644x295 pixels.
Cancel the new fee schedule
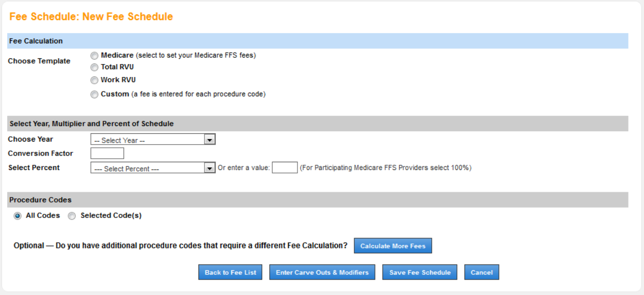[x=481, y=272]
